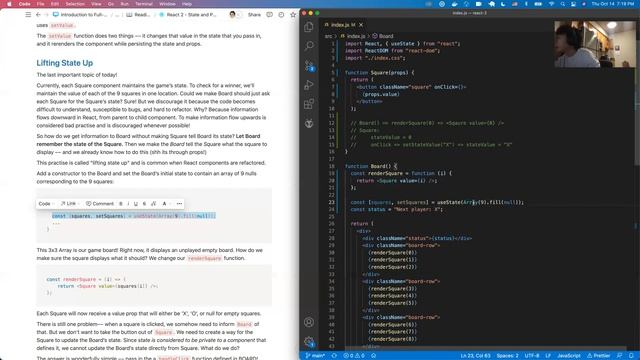The height and width of the screenshot is (360, 640).
Task: Open the Manage gear icon
Action: click(309, 342)
